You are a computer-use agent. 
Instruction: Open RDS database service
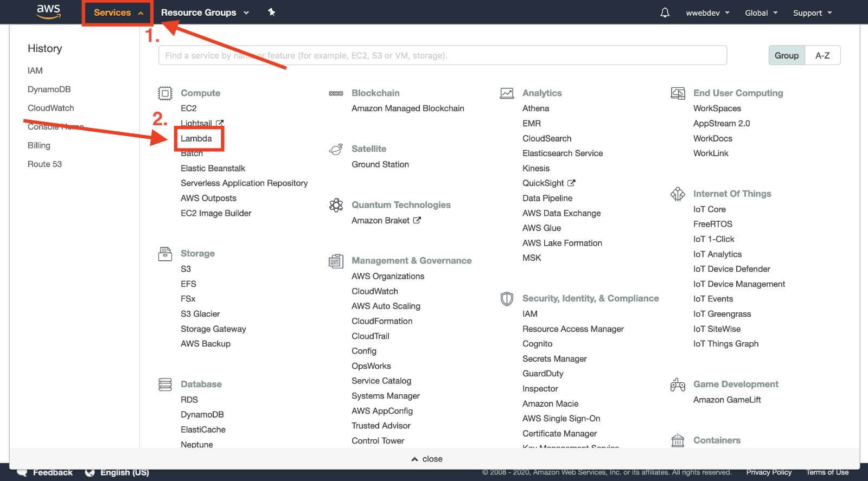pyautogui.click(x=189, y=400)
